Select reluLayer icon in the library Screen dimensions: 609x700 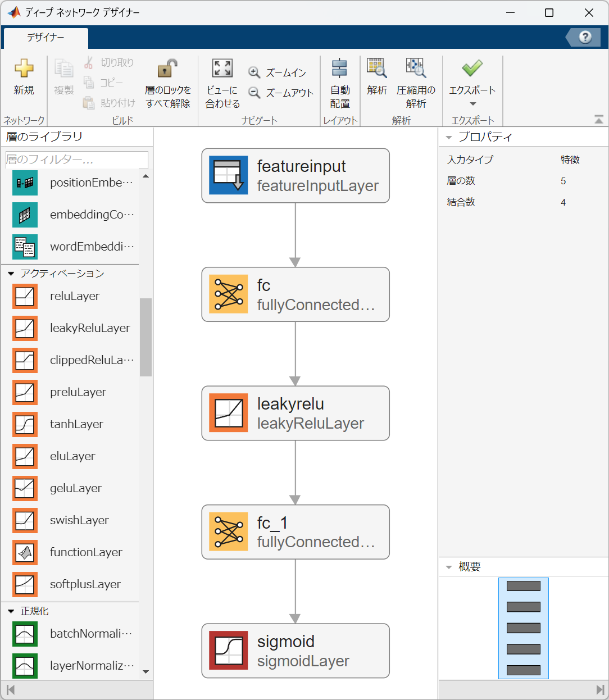click(25, 296)
